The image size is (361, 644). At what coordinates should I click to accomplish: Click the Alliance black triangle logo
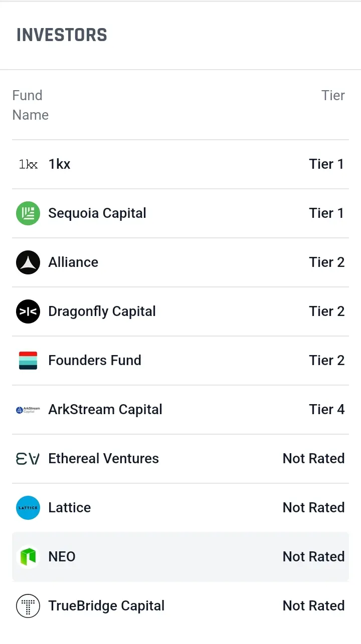[x=28, y=262]
